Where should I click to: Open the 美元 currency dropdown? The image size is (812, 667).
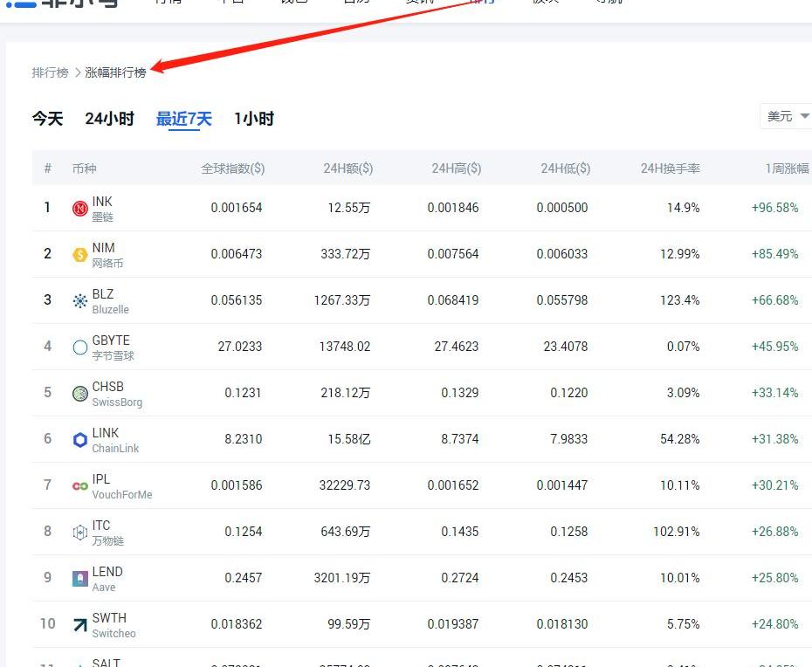click(x=786, y=116)
